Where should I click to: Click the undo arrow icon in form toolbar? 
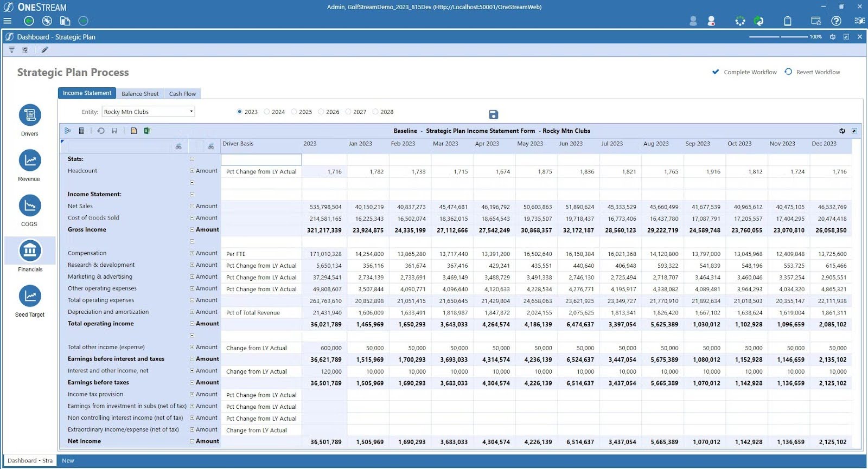click(x=100, y=131)
